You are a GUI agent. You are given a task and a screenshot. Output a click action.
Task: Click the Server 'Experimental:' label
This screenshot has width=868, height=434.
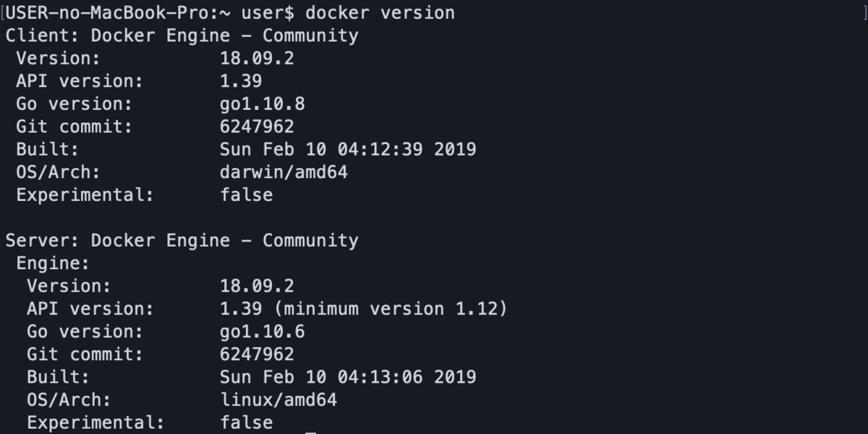tap(96, 422)
